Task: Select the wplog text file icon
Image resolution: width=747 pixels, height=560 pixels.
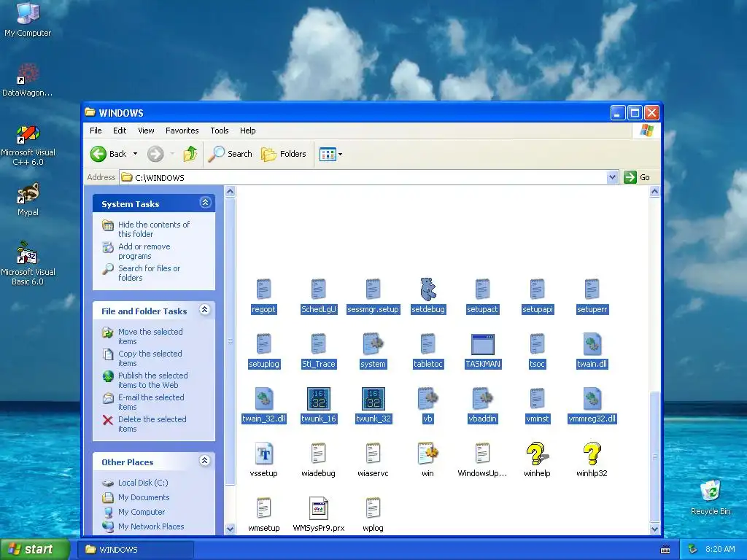Action: (373, 508)
